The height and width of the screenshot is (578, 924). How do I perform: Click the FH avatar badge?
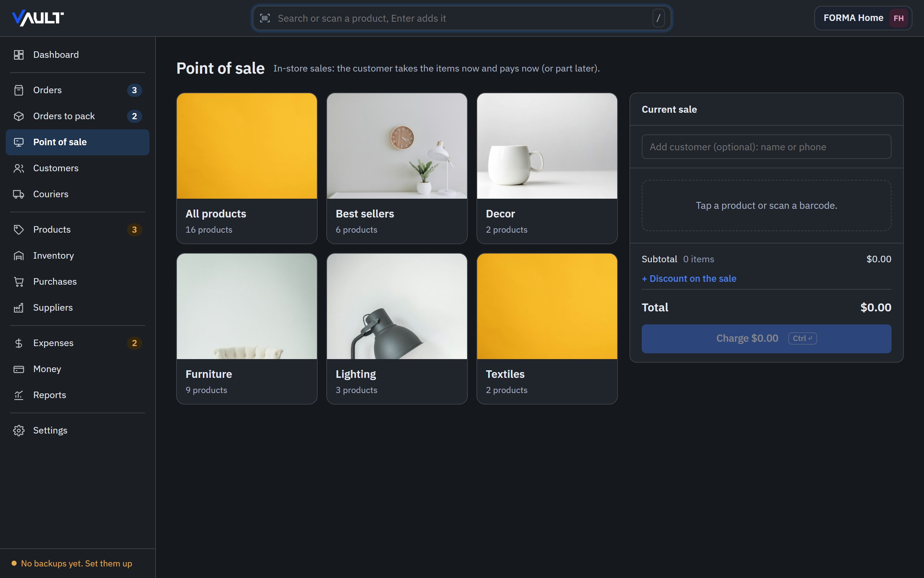coord(898,18)
